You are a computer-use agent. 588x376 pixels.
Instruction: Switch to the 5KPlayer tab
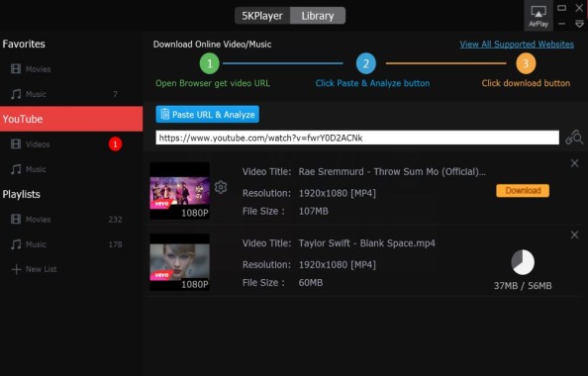tap(262, 16)
